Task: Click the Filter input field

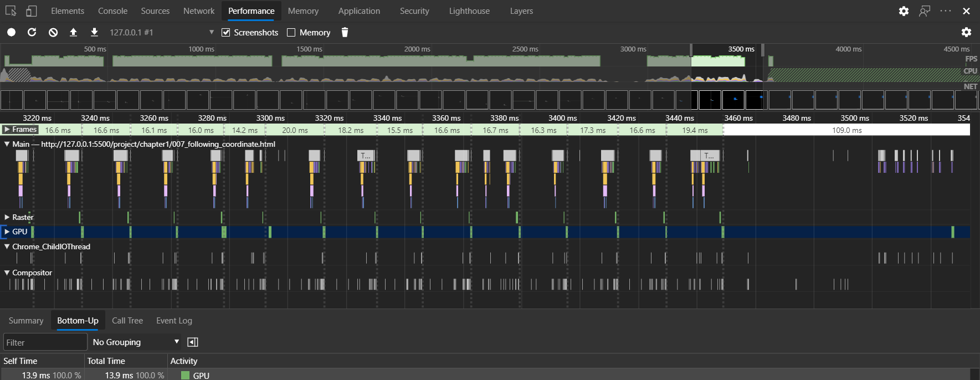Action: point(45,342)
